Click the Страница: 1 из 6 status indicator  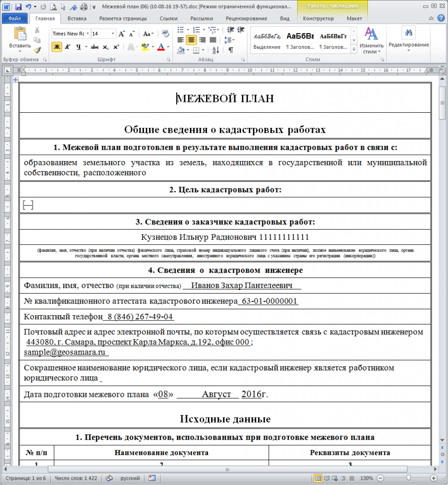click(x=26, y=478)
